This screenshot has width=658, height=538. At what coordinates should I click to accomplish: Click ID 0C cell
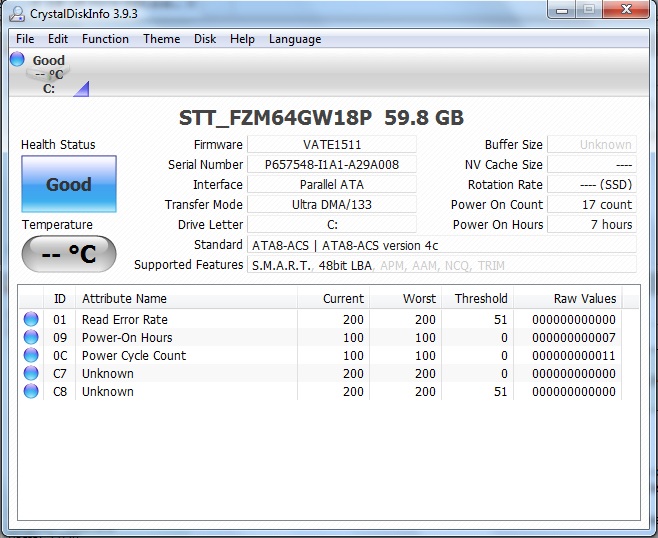(60, 355)
